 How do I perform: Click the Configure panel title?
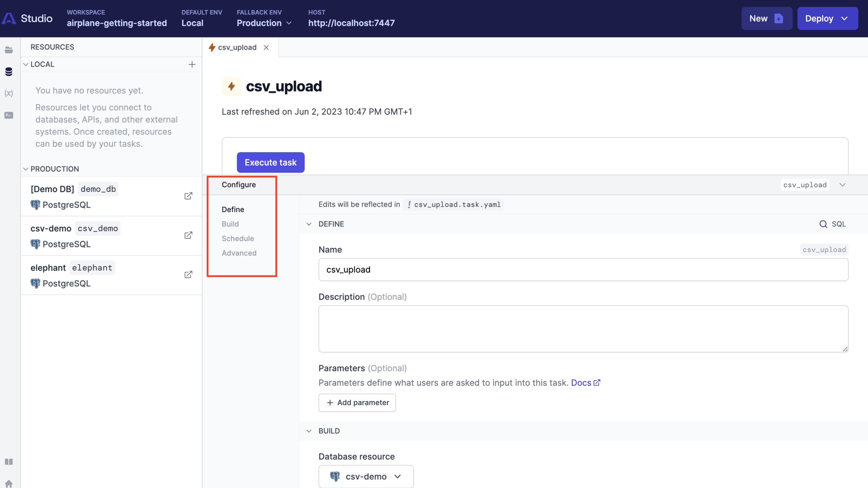(239, 185)
